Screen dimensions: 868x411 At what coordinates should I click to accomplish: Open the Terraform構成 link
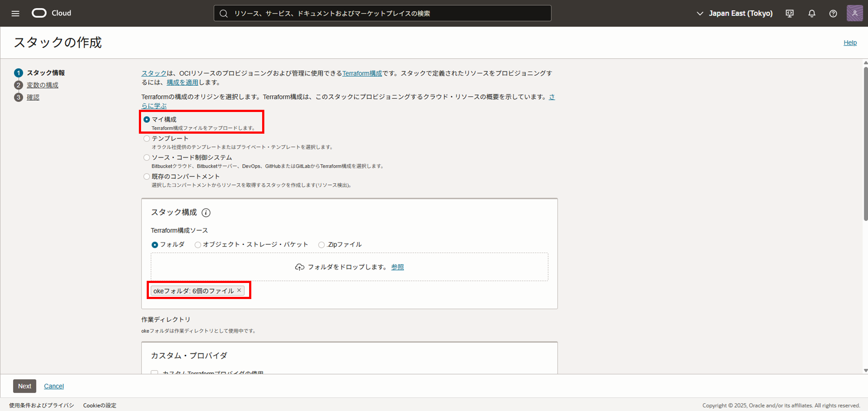click(x=362, y=73)
